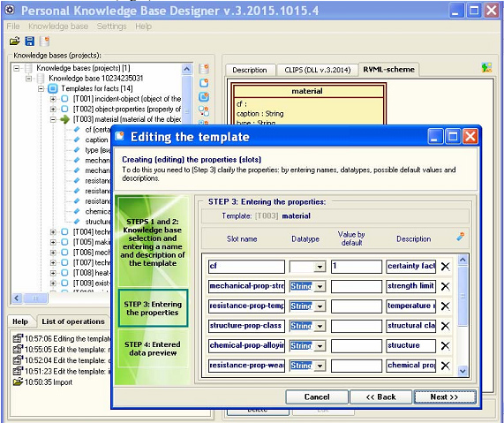The height and width of the screenshot is (423, 504).
Task: Open the File menu
Action: 13,26
